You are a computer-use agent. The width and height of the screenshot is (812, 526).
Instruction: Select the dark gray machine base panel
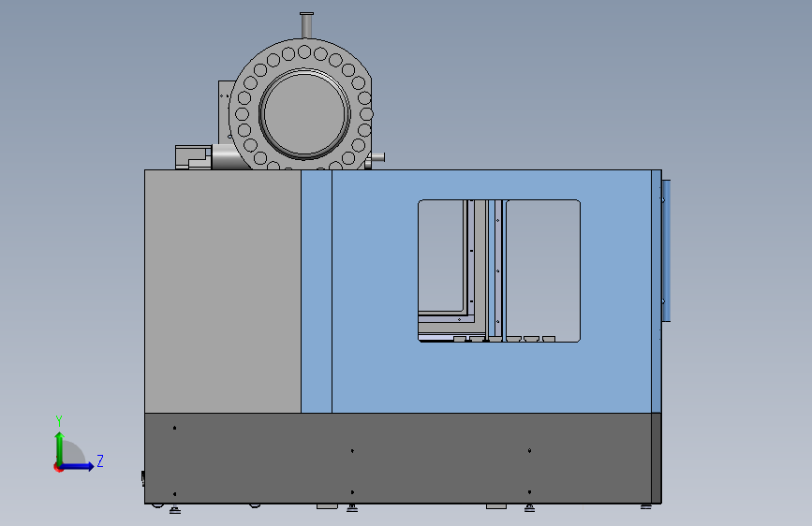(398, 459)
